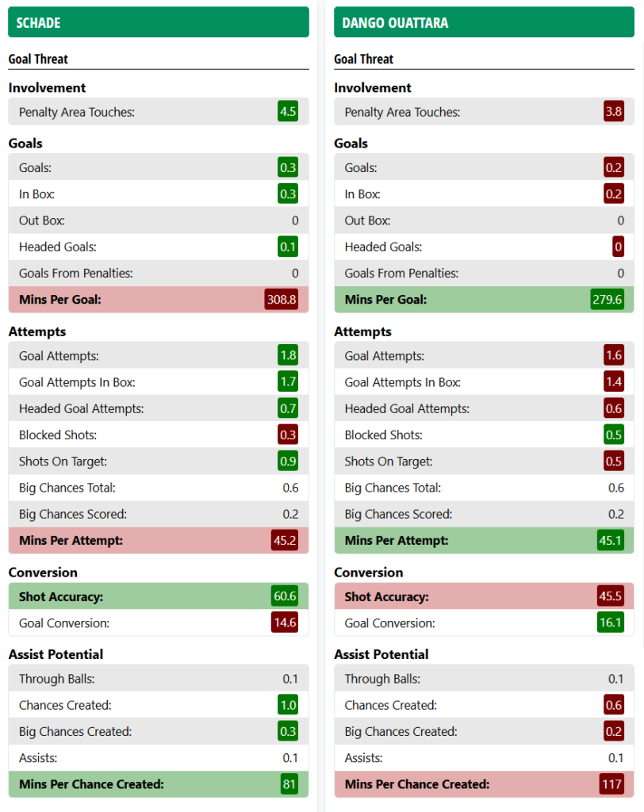
Task: Click the SCHADE player header bar
Action: click(159, 22)
